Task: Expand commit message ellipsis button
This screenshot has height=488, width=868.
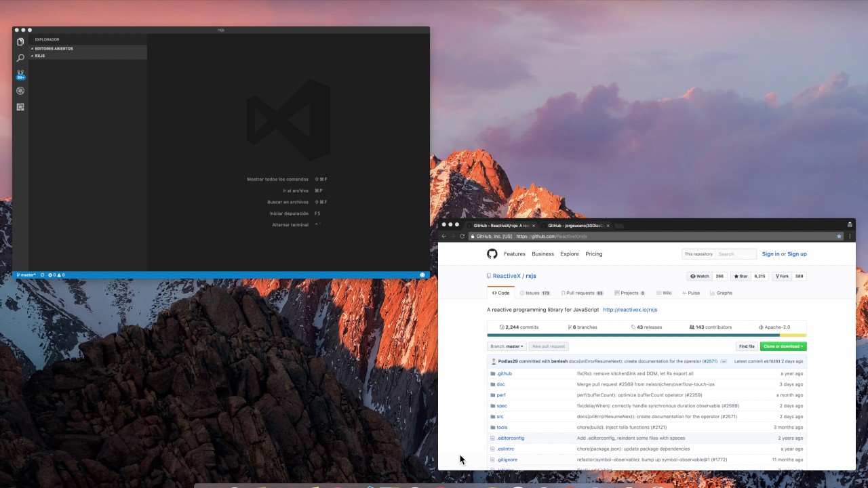Action: 724,361
